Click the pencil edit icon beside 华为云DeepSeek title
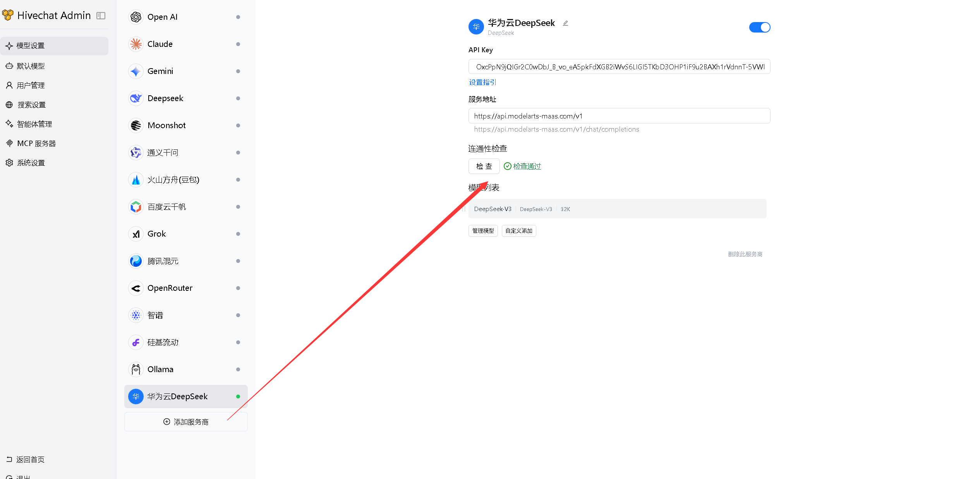Screen dimensions: 980x479 [x=565, y=23]
